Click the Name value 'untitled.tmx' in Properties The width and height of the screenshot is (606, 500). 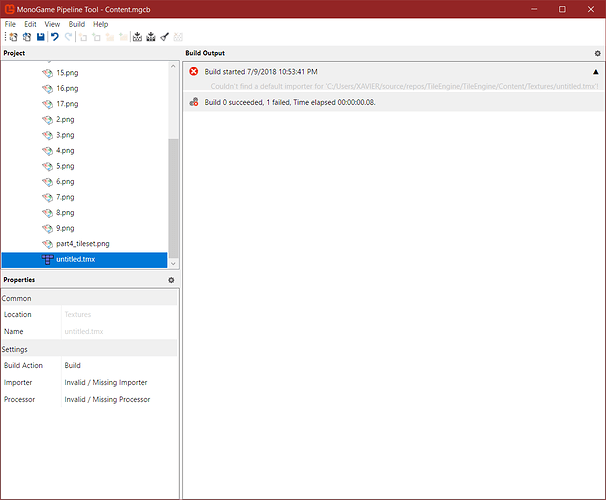coord(84,332)
